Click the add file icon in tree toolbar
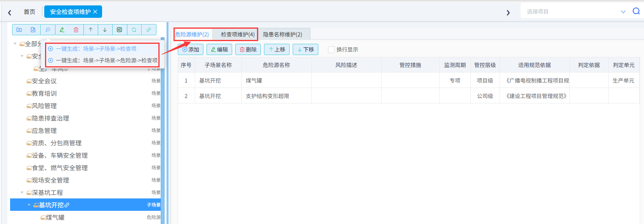 [33, 30]
